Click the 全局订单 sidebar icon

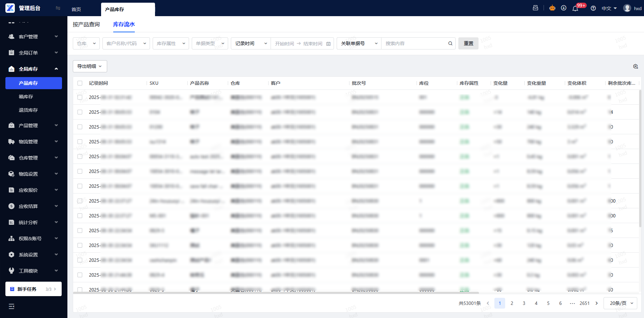click(x=11, y=52)
